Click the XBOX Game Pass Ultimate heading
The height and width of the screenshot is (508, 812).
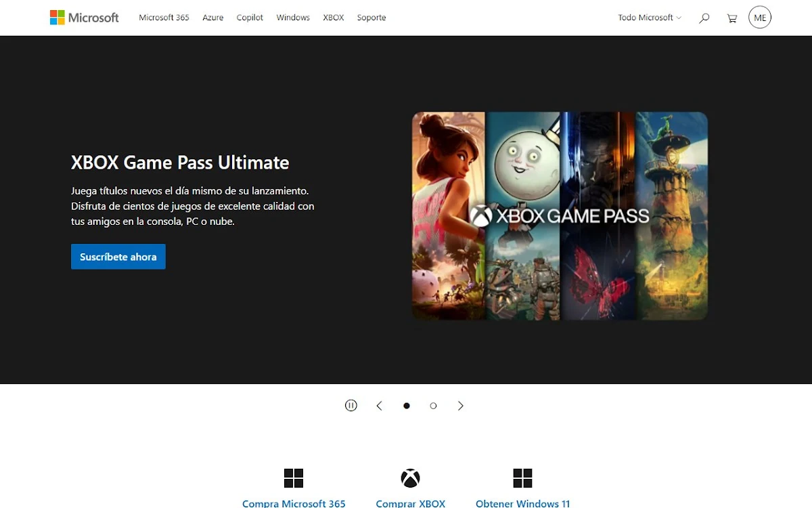[180, 163]
